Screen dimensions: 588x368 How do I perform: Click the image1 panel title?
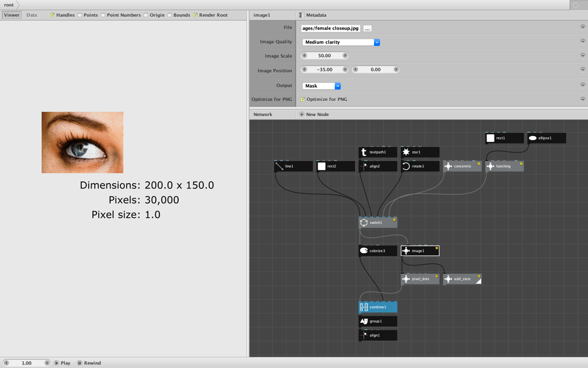coord(262,15)
